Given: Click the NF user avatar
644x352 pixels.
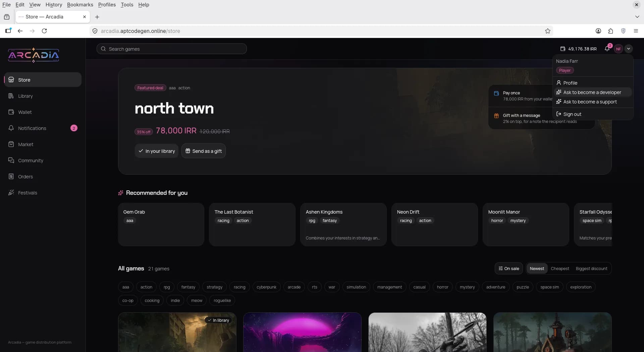Looking at the screenshot, I should (x=619, y=49).
